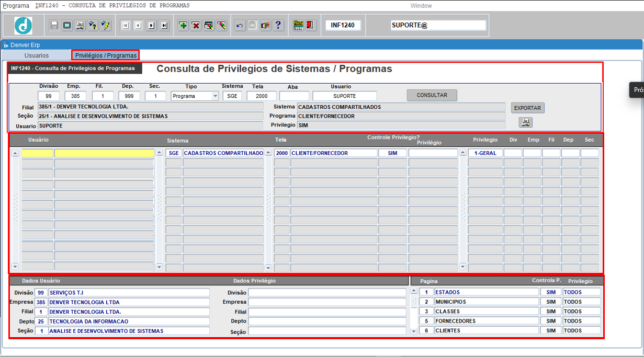Click the Denver logo icon in toolbar

coord(23,25)
